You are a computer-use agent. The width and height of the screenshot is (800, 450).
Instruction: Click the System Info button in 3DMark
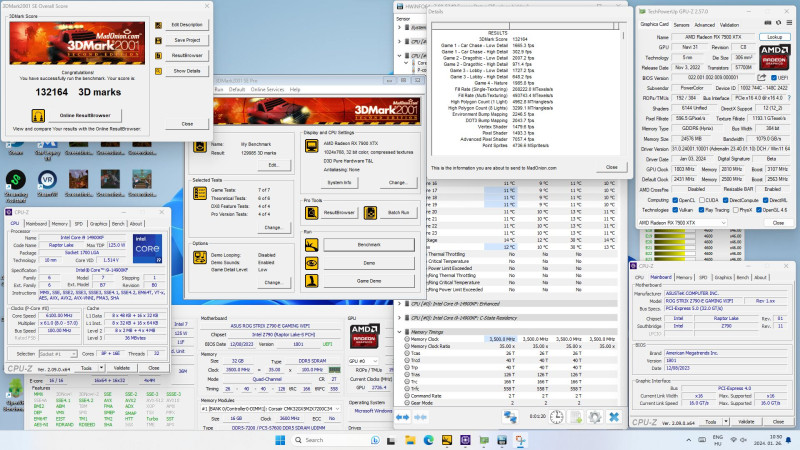click(x=339, y=182)
